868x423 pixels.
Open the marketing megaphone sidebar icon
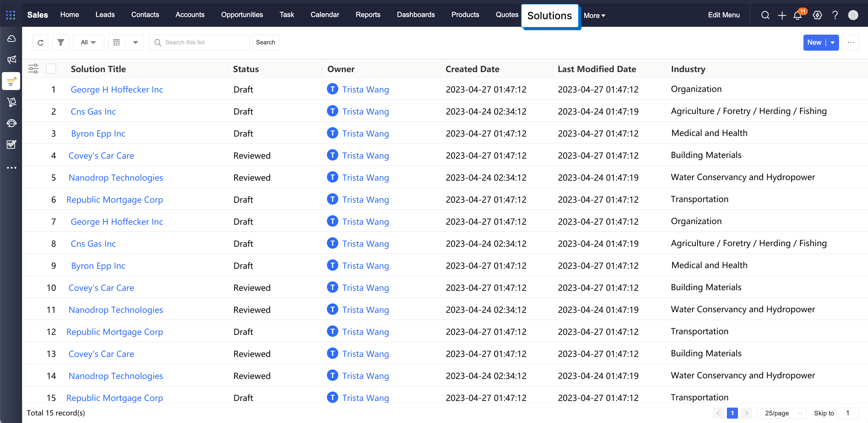11,59
